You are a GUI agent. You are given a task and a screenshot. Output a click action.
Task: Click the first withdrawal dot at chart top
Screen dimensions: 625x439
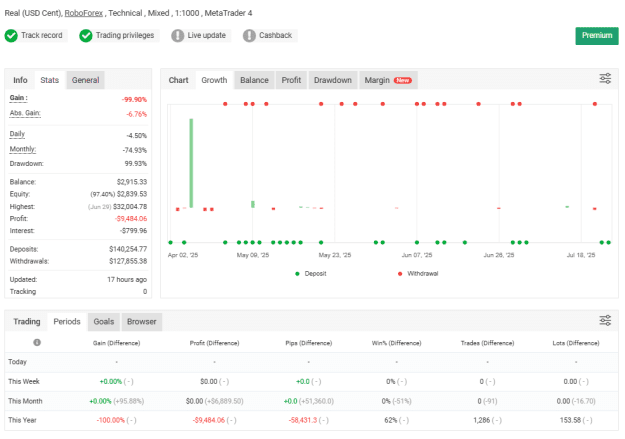click(225, 104)
